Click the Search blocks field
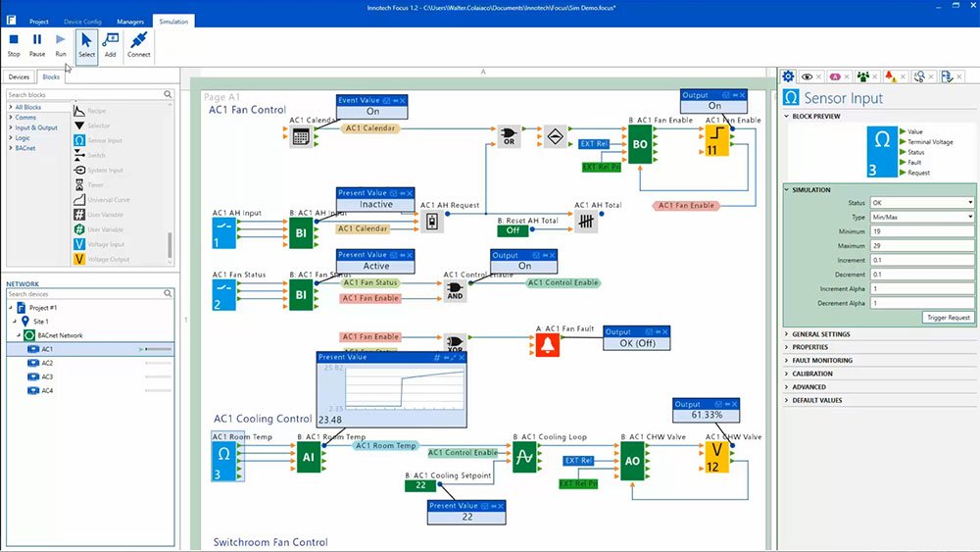This screenshot has height=552, width=980. click(x=89, y=94)
